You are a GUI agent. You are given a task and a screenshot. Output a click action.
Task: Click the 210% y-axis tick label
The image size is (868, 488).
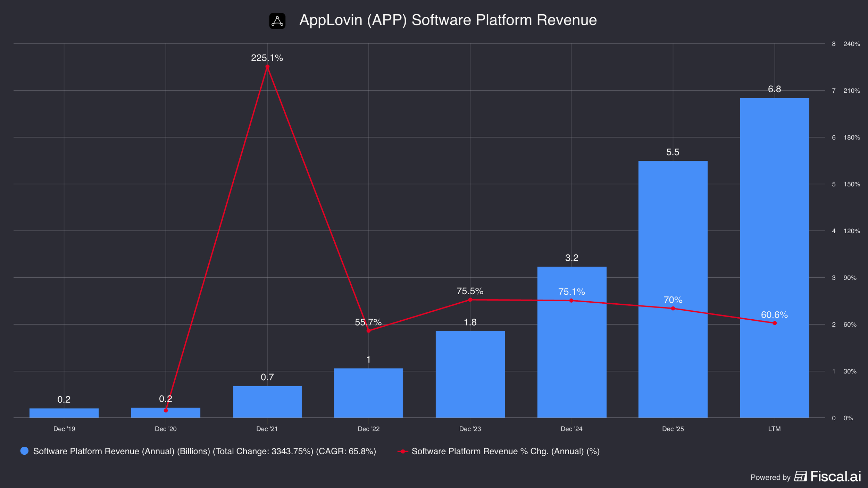pos(852,91)
